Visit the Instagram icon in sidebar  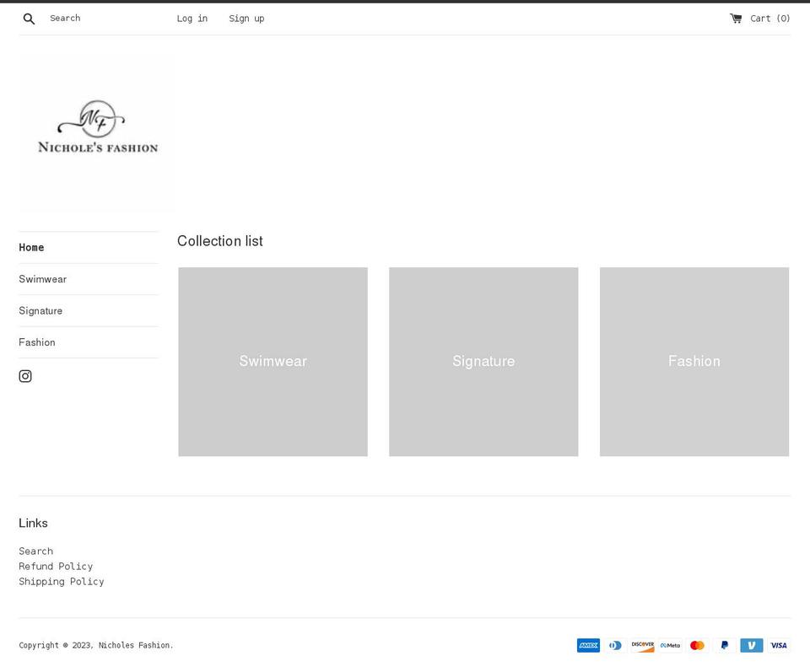[x=25, y=376]
